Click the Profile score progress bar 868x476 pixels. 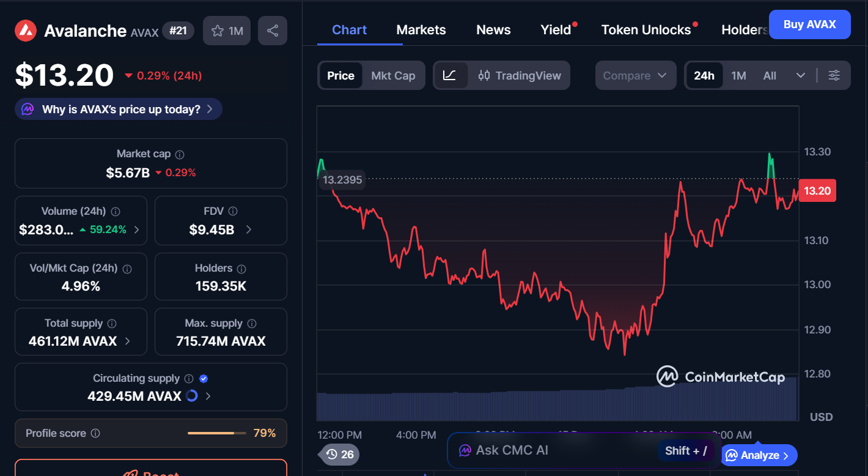click(217, 433)
